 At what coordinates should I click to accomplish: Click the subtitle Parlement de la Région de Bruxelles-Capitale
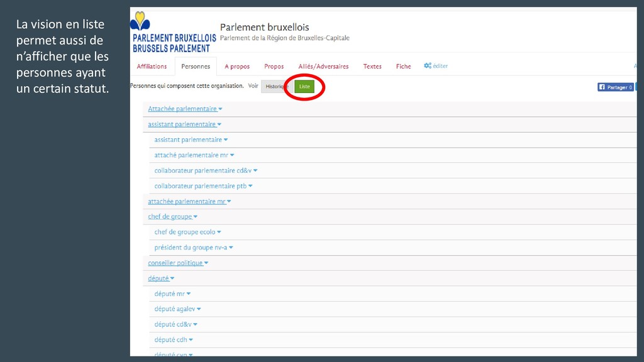point(285,38)
